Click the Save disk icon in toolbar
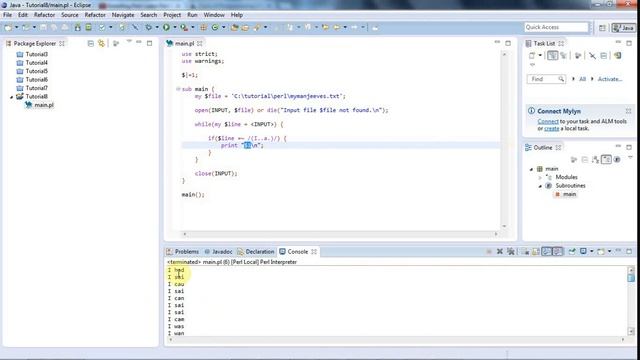The height and width of the screenshot is (360, 640). 43,27
